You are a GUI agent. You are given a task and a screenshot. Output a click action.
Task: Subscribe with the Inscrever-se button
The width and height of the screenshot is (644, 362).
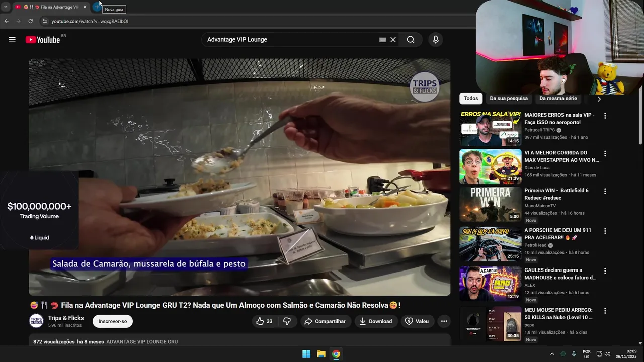113,321
